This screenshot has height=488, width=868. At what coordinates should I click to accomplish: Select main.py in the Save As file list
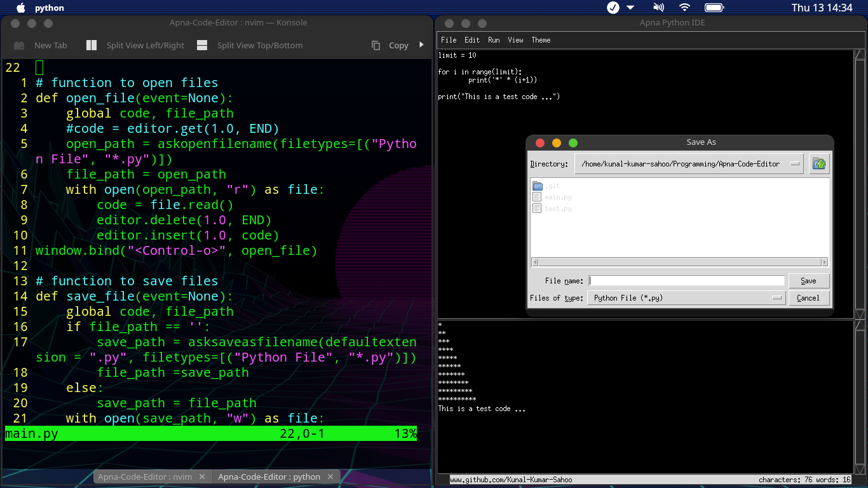point(552,197)
